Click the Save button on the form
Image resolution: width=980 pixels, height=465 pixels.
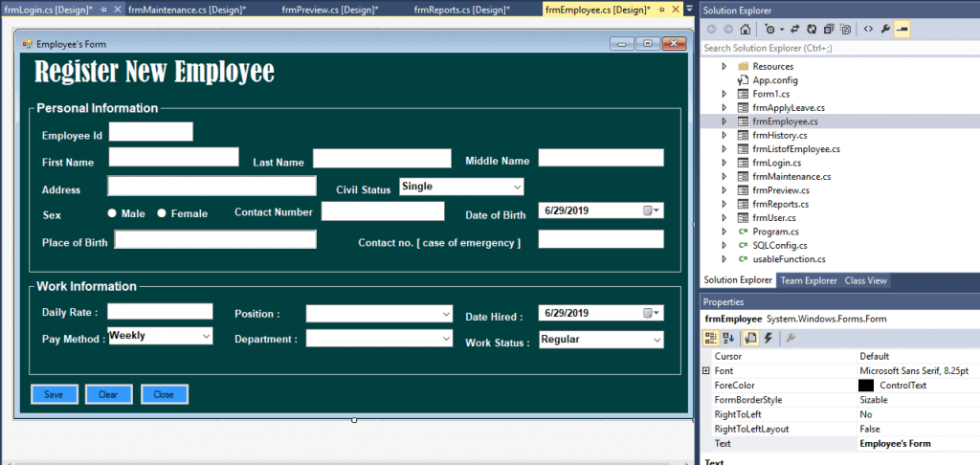point(54,394)
